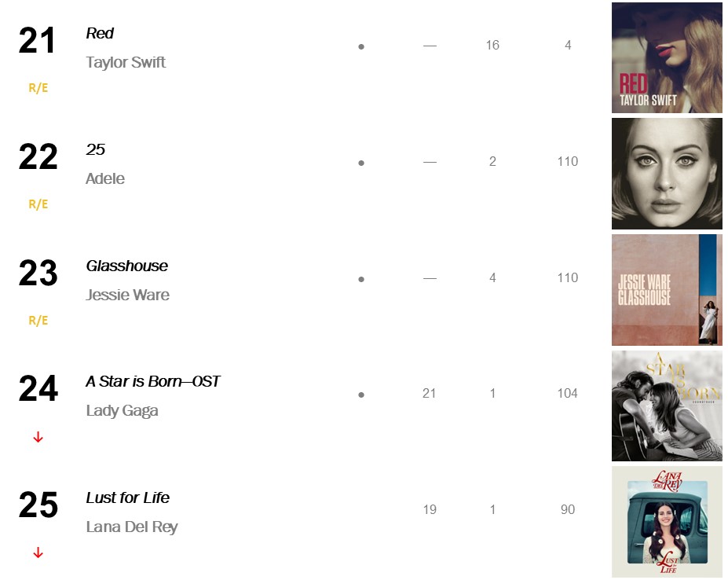Viewport: 728px width, 580px height.
Task: Click the Lady Gaga artist name
Action: (122, 410)
